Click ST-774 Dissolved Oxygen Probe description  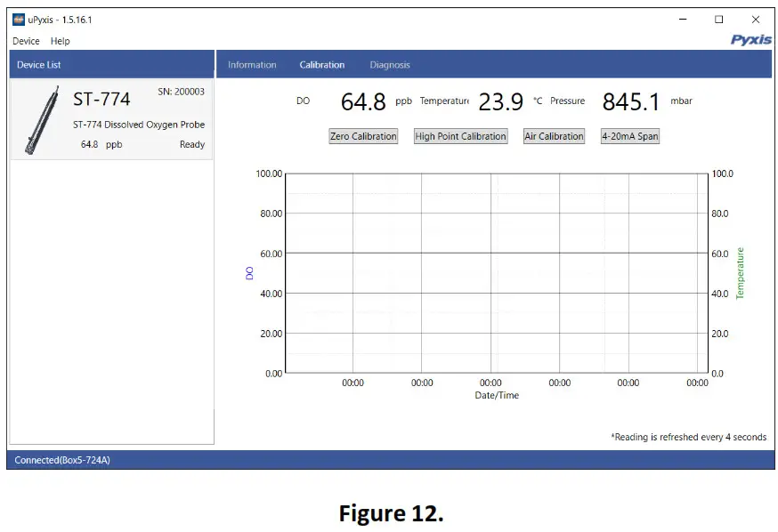139,125
